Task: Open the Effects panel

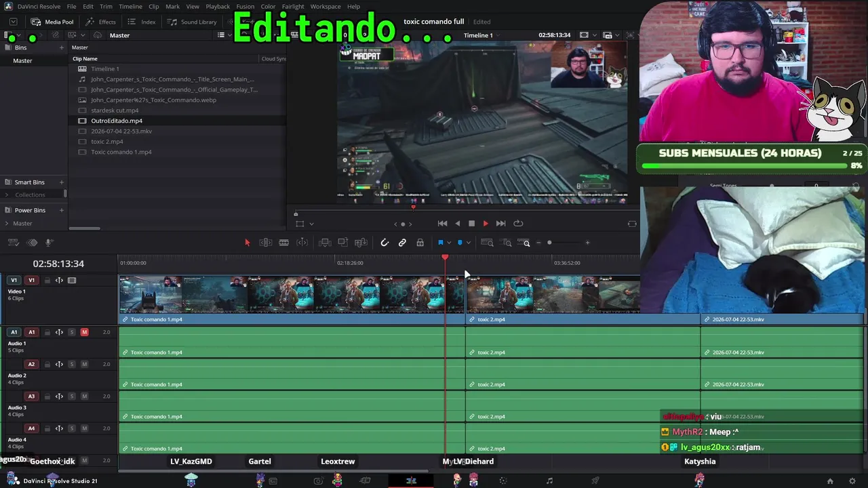Action: coord(100,22)
